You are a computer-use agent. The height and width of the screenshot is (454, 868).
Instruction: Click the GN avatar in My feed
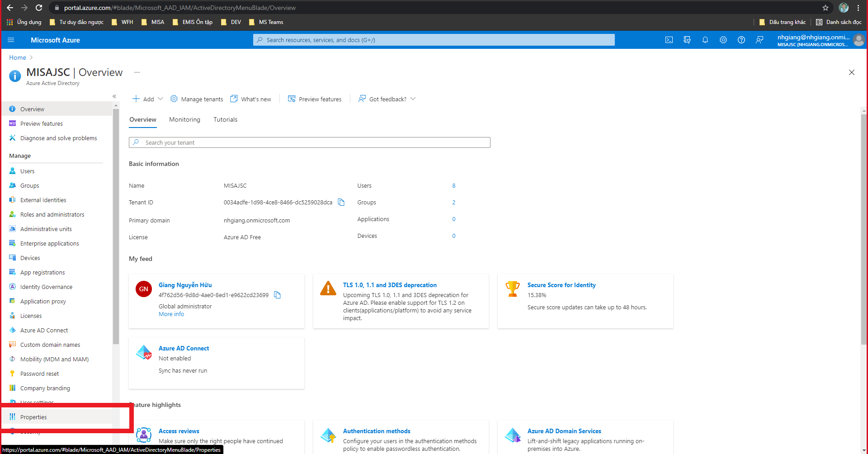[144, 289]
